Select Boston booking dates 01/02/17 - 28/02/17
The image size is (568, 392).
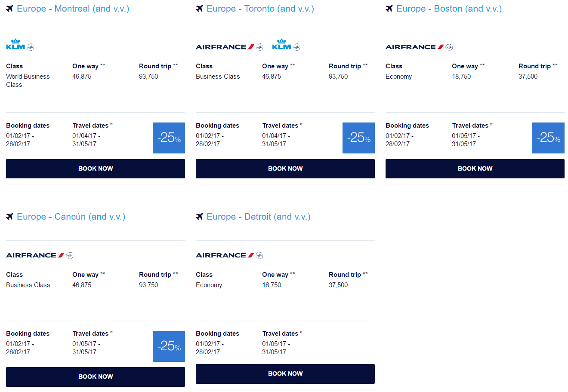pyautogui.click(x=399, y=140)
